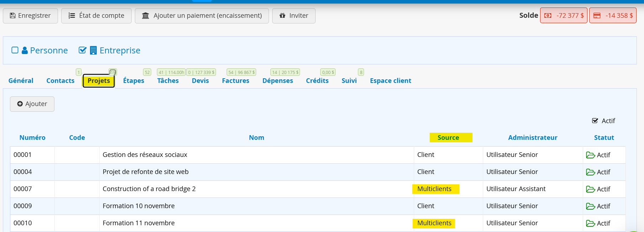The image size is (644, 232).
Task: Click the Personne user icon
Action: 25,51
